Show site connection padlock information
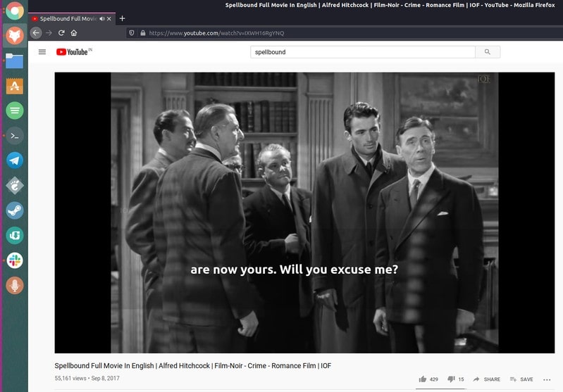 tap(143, 33)
